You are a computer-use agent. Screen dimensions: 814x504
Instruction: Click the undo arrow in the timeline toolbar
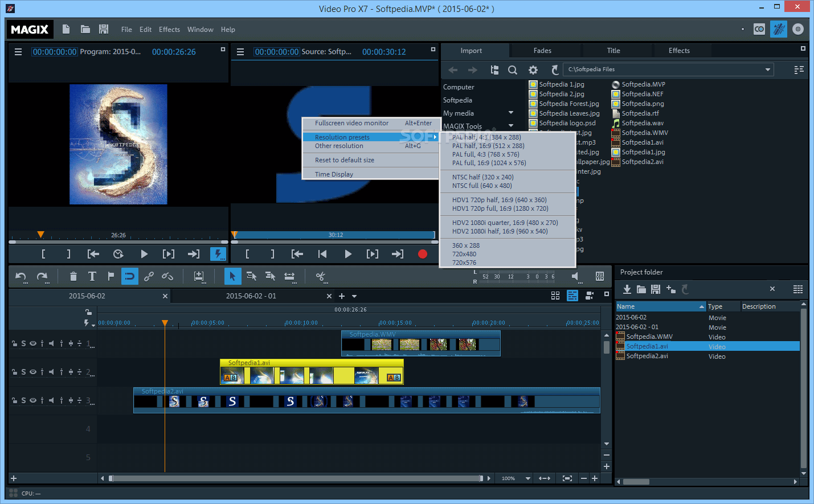pos(21,276)
